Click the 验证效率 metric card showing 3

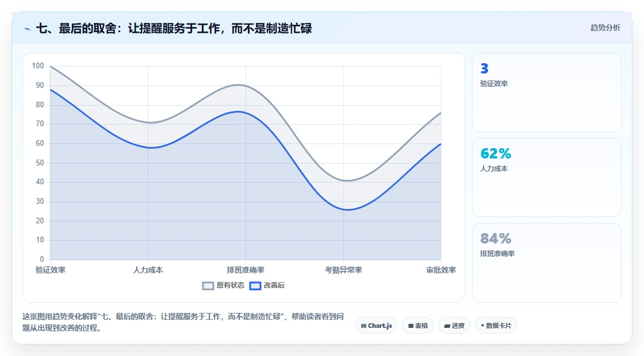547,92
